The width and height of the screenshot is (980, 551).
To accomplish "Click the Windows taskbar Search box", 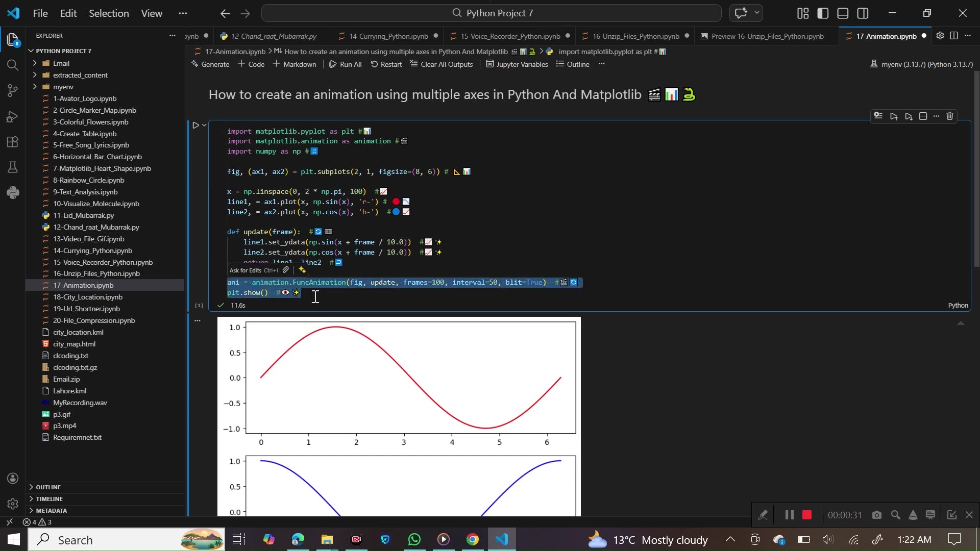I will click(127, 540).
